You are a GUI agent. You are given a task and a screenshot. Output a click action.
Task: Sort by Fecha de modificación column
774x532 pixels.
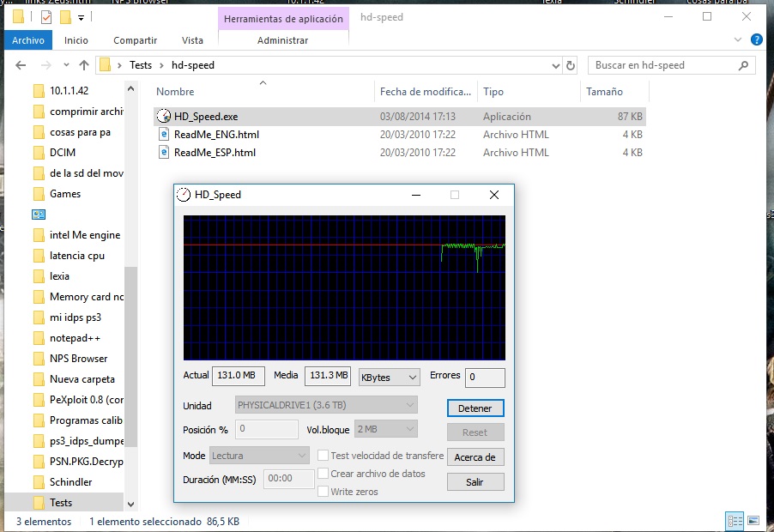426,91
